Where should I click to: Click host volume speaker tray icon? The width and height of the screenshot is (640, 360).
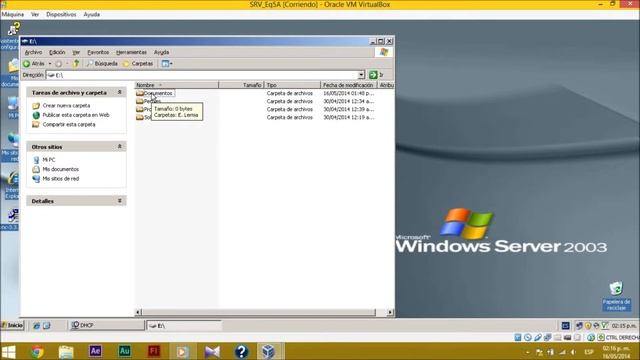573,352
